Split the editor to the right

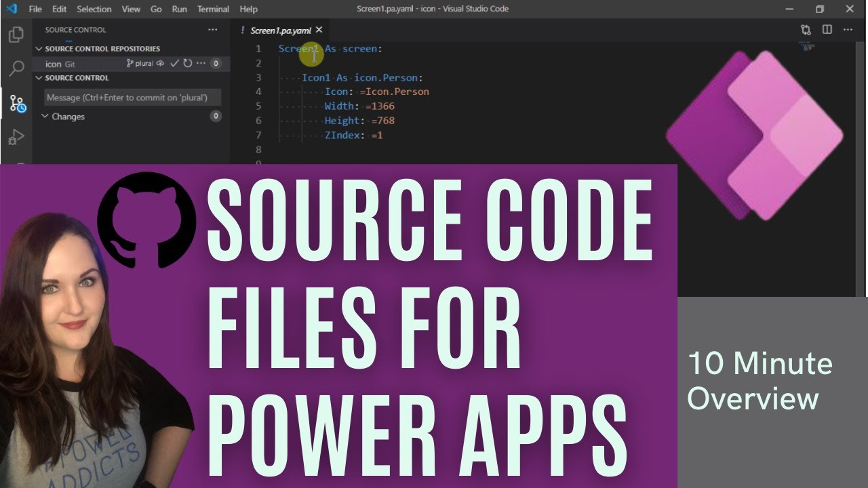pos(827,30)
